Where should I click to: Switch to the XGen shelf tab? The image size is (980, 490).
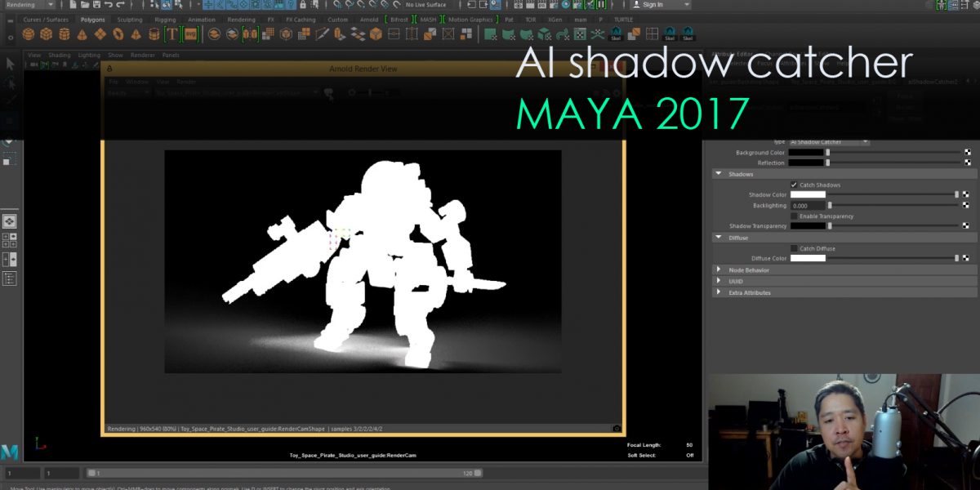pyautogui.click(x=555, y=20)
